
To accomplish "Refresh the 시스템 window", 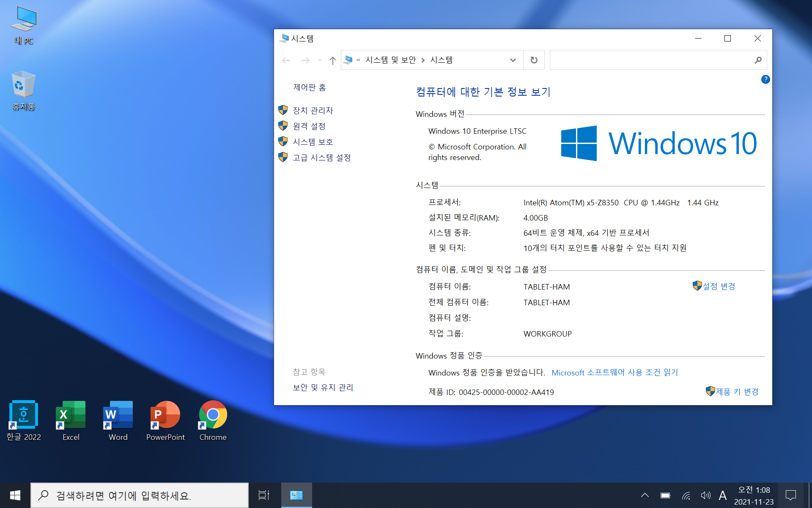I will (x=534, y=60).
